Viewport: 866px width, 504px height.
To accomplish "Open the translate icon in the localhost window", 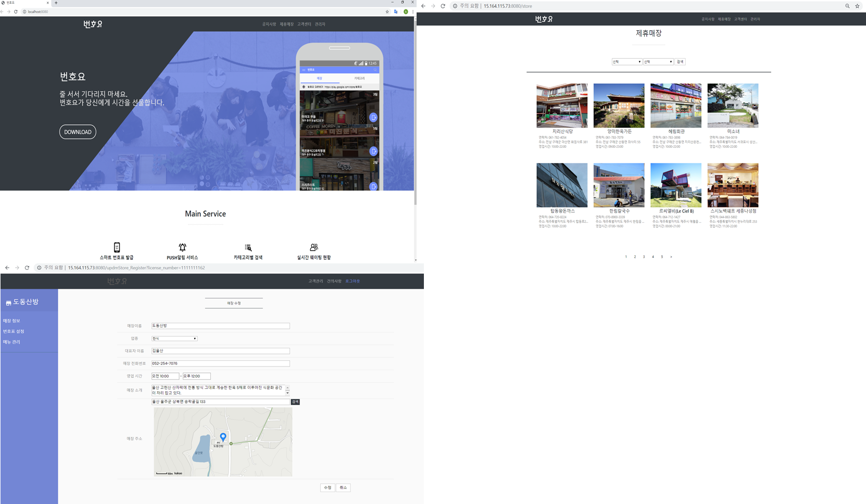I will pos(396,11).
